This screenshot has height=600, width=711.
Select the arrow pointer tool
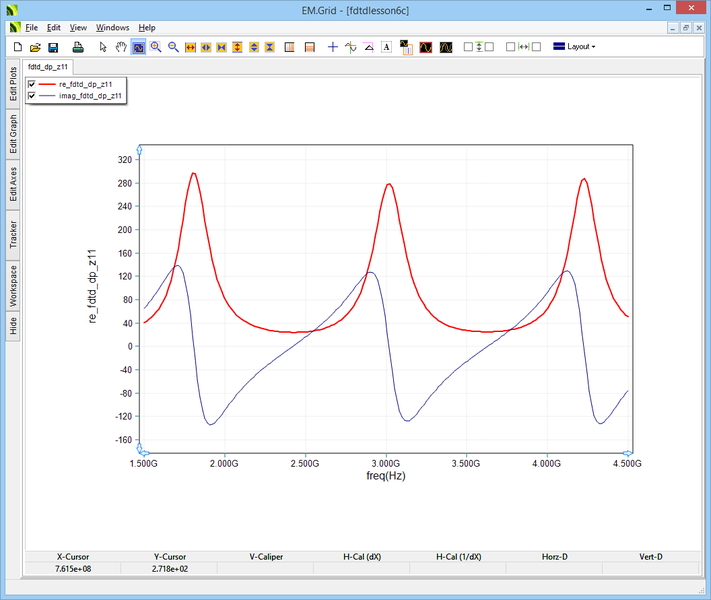[104, 47]
